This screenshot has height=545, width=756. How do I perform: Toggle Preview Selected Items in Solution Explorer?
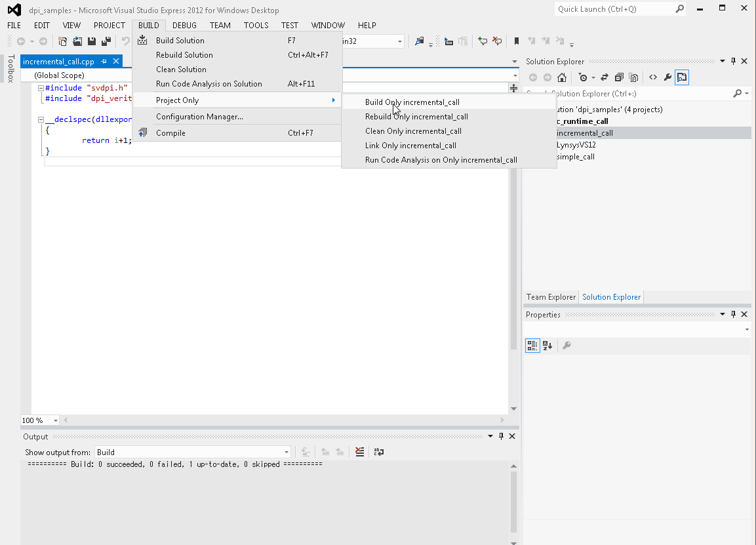pyautogui.click(x=682, y=77)
